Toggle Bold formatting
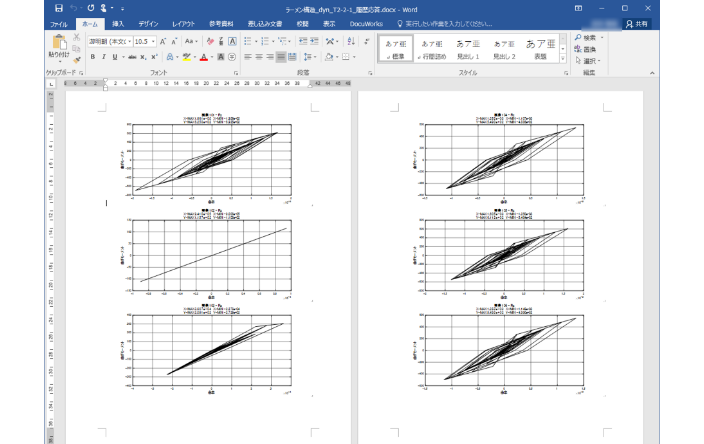The image size is (704, 444). click(92, 57)
